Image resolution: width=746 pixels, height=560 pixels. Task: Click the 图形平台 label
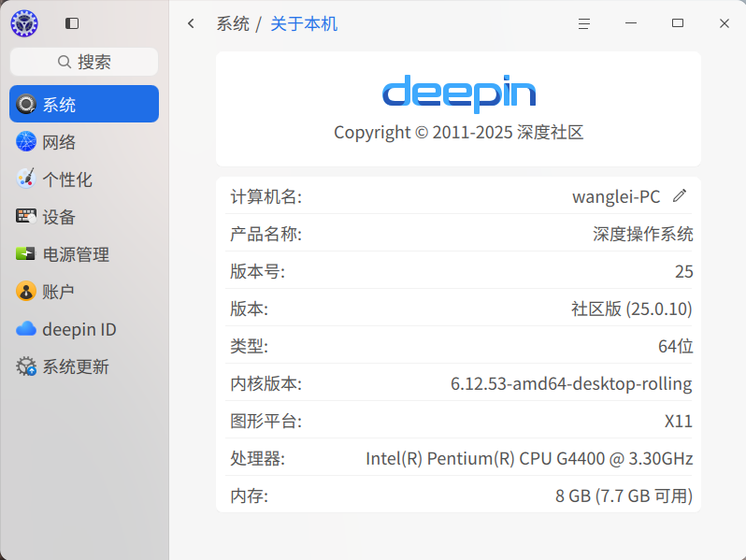click(265, 421)
